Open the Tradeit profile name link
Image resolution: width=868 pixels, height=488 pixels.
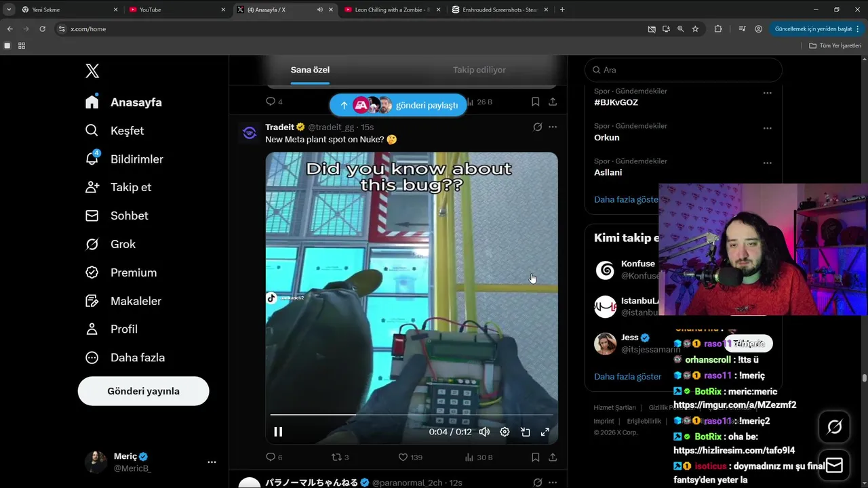tap(279, 127)
